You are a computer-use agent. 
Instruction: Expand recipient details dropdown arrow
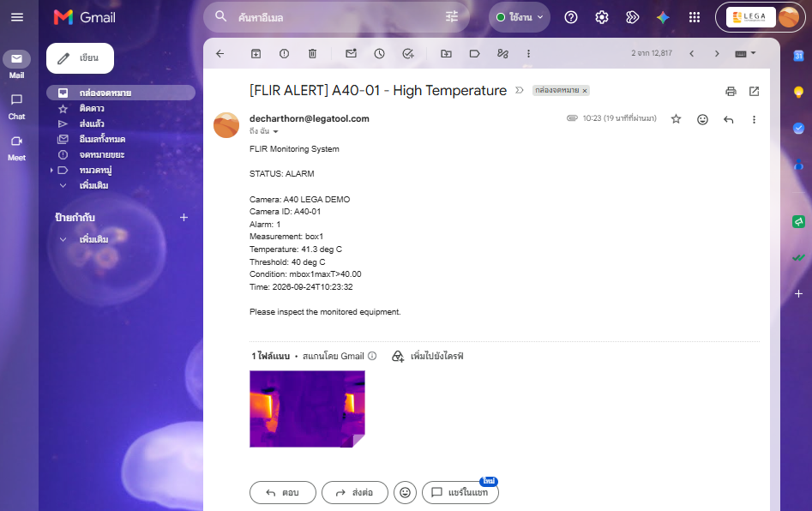(275, 131)
